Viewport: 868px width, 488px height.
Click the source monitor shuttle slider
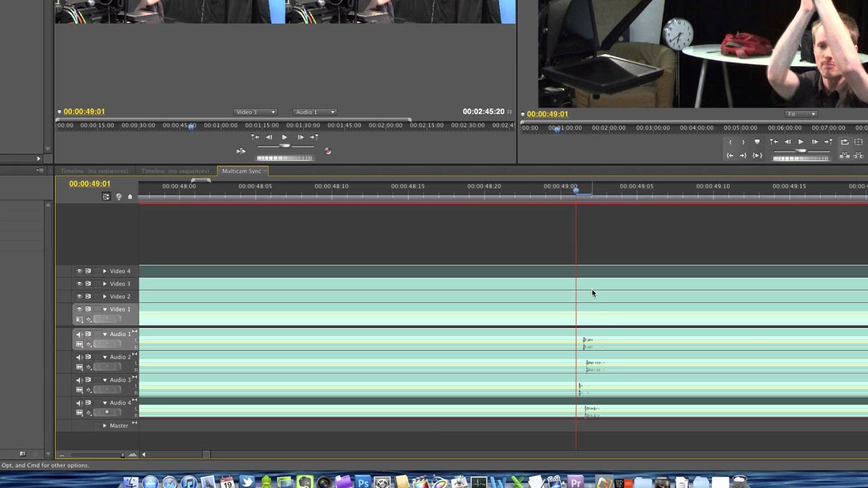tap(285, 145)
